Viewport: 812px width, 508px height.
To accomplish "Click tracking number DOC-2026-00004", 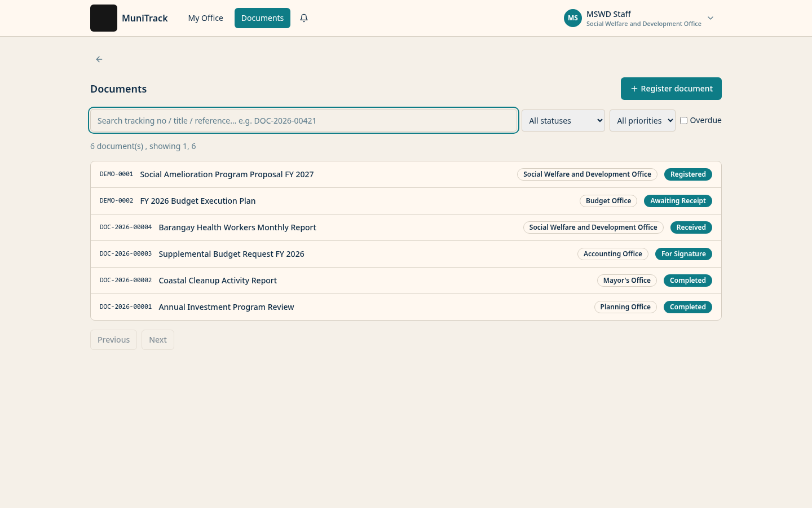I will pyautogui.click(x=126, y=227).
